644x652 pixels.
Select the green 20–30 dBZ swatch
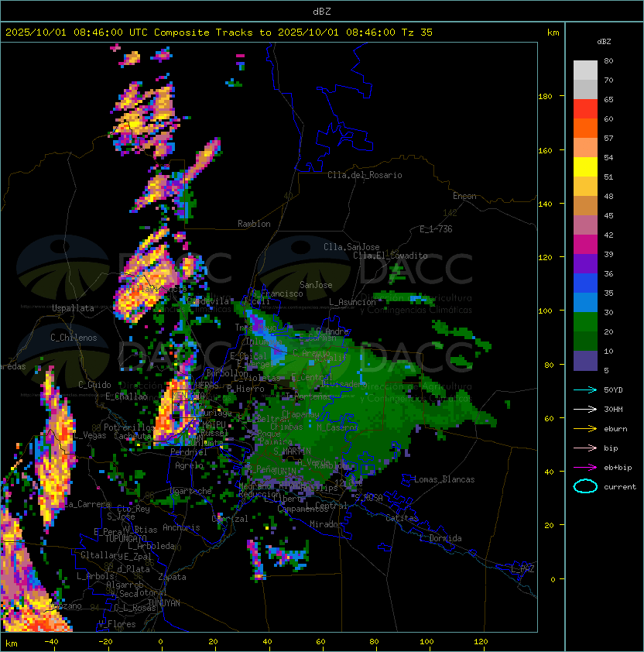pyautogui.click(x=585, y=322)
